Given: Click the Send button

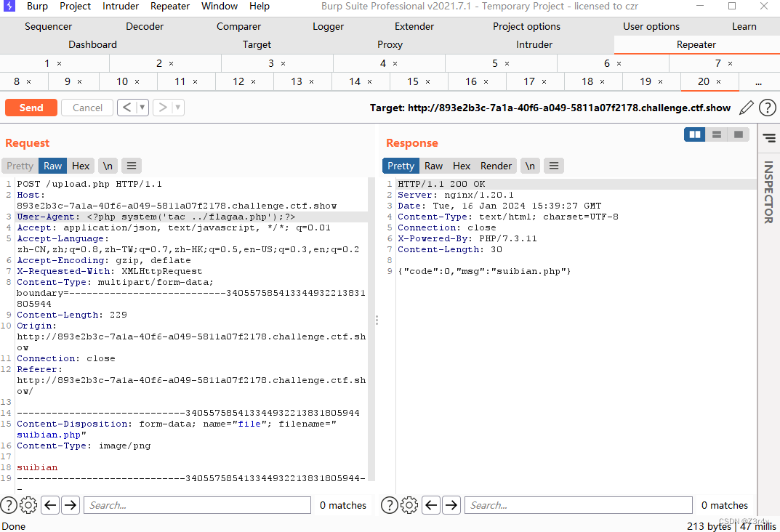Looking at the screenshot, I should [31, 108].
